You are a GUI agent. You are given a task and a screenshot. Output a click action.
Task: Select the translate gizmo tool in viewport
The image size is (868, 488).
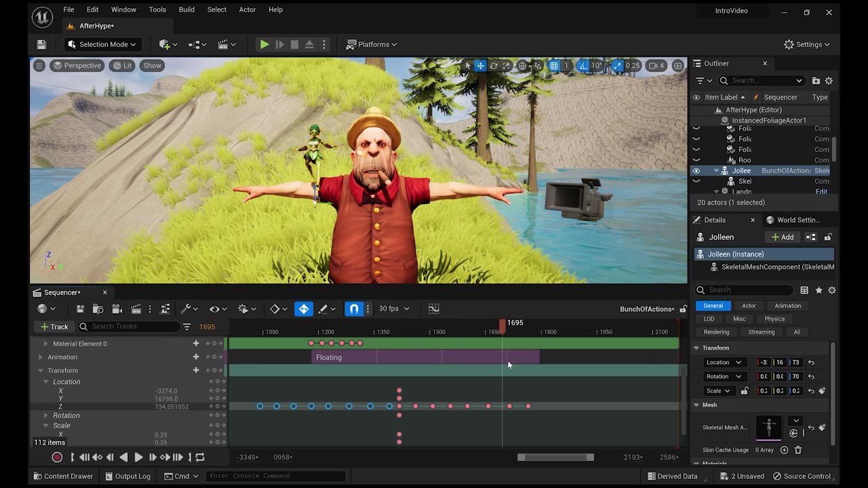pyautogui.click(x=480, y=66)
